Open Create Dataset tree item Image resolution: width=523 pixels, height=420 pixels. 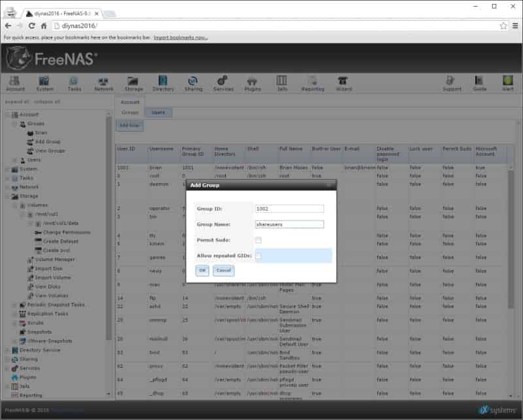coord(56,241)
